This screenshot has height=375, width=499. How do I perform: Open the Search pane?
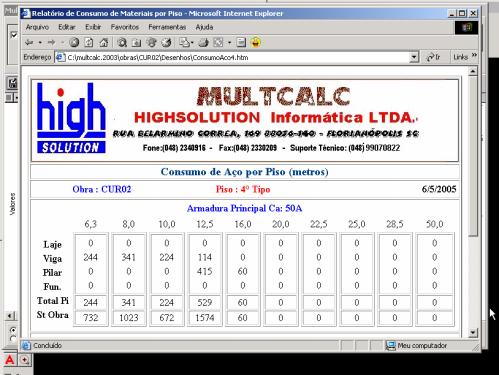coord(122,42)
